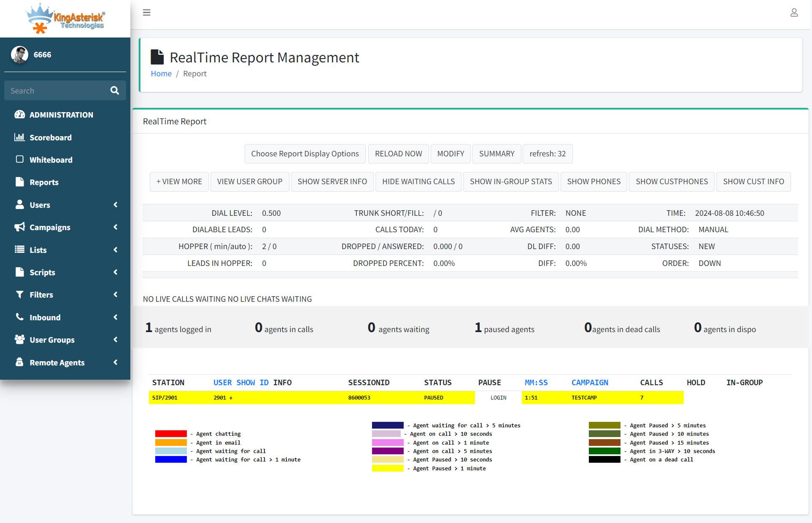
Task: Click the hamburger menu icon
Action: [146, 13]
